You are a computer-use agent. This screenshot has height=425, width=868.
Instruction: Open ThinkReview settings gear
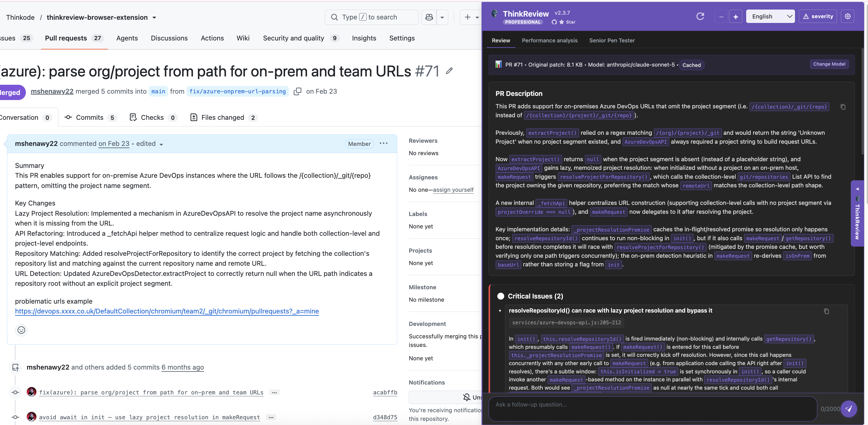[848, 16]
